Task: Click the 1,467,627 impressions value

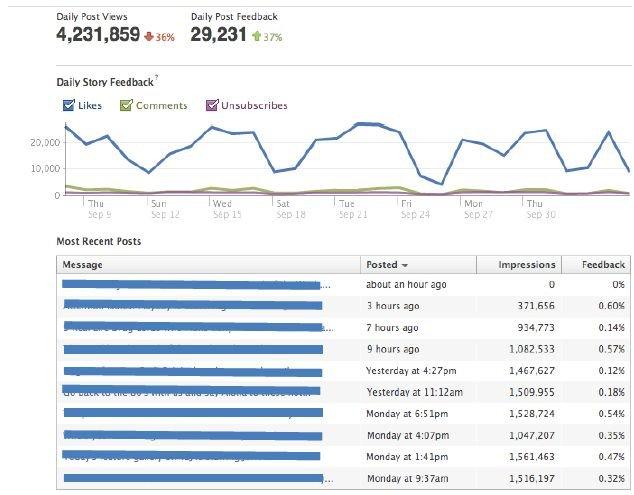Action: pyautogui.click(x=532, y=371)
